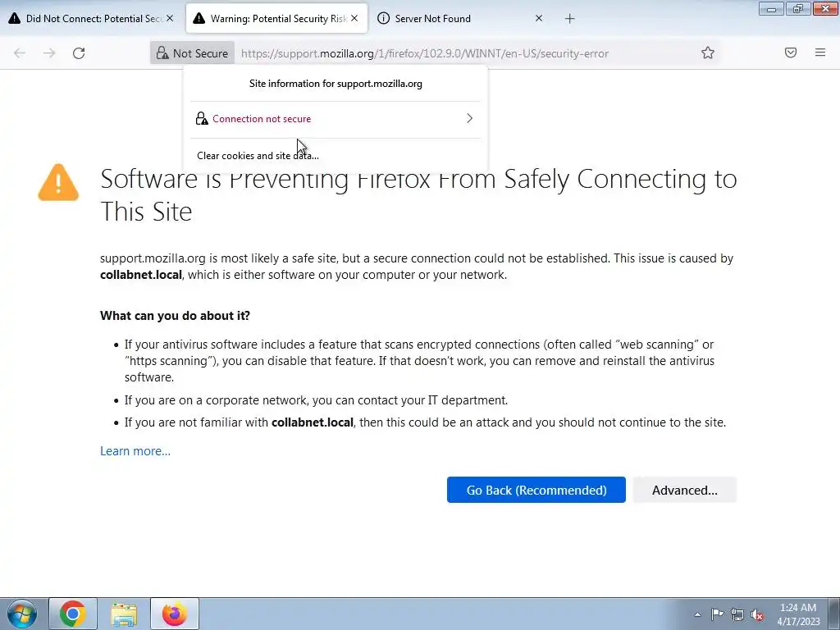Go forward using the forward arrow
The height and width of the screenshot is (630, 840).
(49, 53)
